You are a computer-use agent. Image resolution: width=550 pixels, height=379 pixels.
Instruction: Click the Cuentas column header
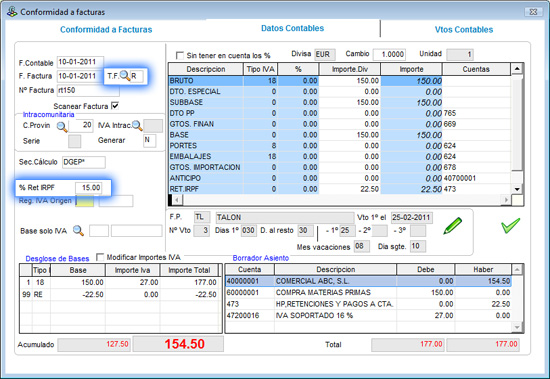point(476,69)
